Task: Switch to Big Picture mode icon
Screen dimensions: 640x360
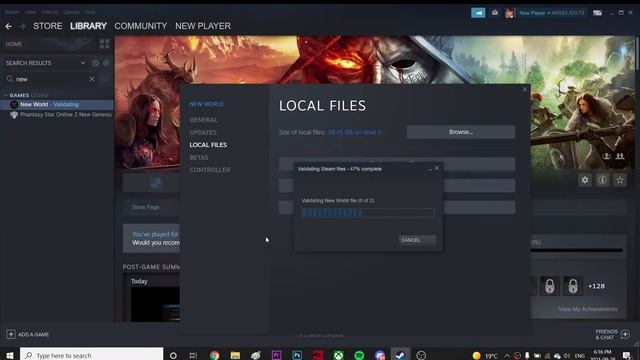Action: tap(598, 13)
